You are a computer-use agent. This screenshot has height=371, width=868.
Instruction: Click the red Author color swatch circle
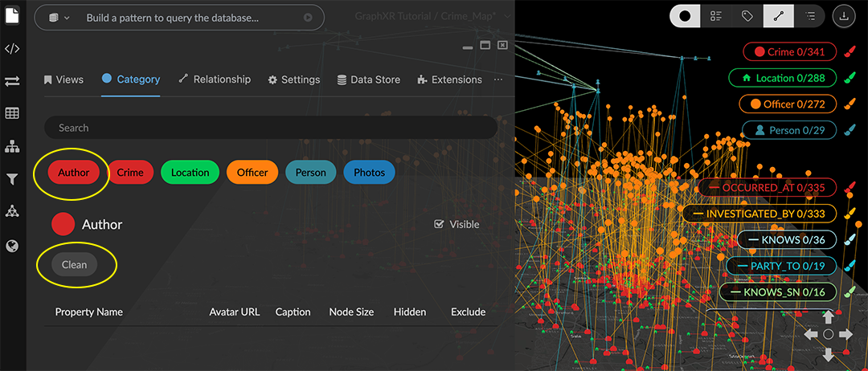coord(63,225)
